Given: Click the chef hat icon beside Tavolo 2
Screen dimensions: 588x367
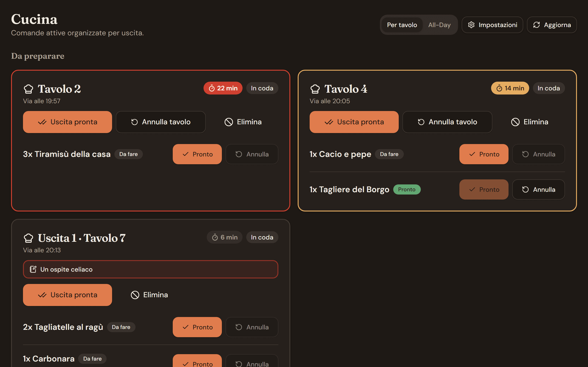Looking at the screenshot, I should tap(28, 89).
